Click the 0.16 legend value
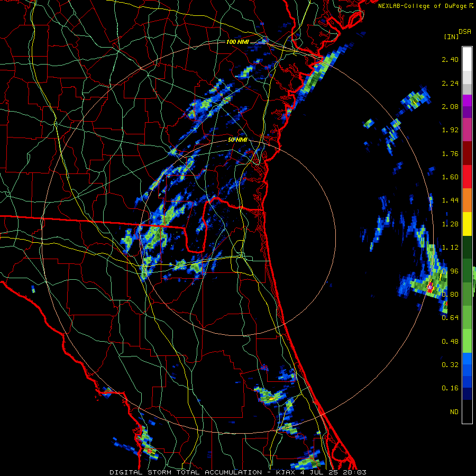The height and width of the screenshot is (476, 476). (450, 388)
